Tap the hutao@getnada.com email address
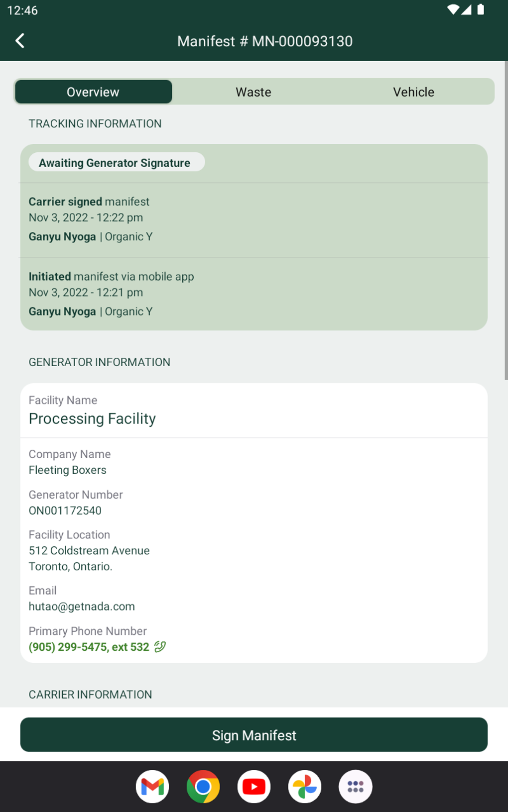This screenshot has height=812, width=508. pos(82,607)
